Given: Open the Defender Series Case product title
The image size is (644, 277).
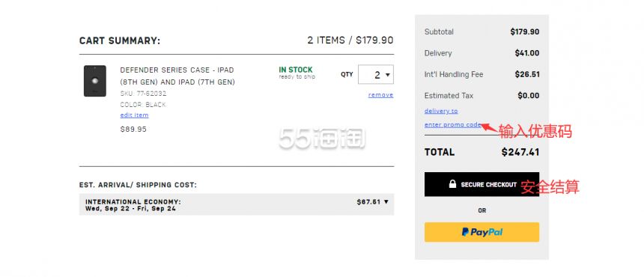Looking at the screenshot, I should click(177, 76).
